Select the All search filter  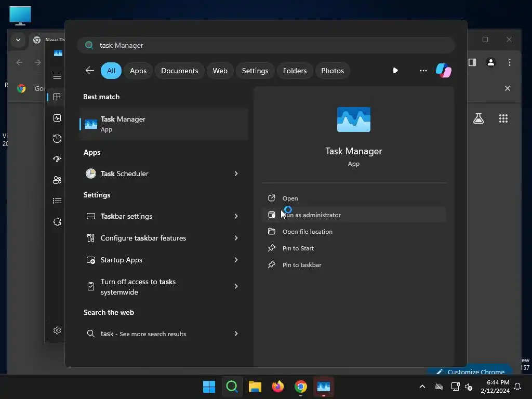point(111,71)
